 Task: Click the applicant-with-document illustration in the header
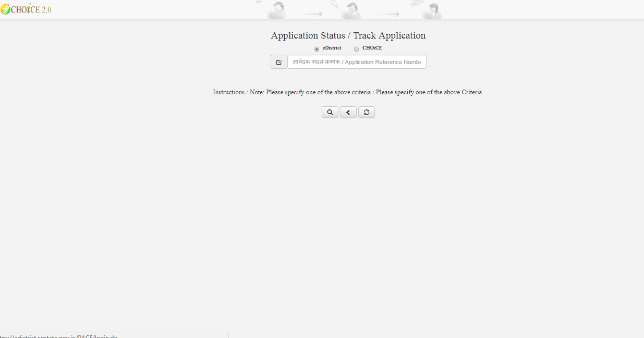pyautogui.click(x=276, y=10)
